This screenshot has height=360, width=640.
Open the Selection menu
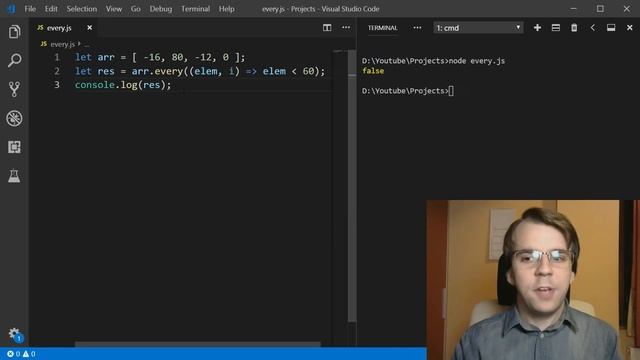coord(82,9)
